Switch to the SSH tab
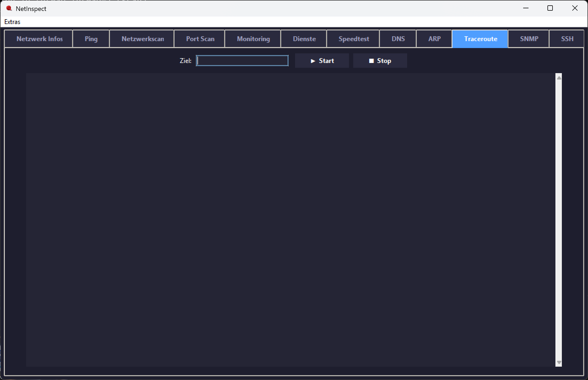 567,39
